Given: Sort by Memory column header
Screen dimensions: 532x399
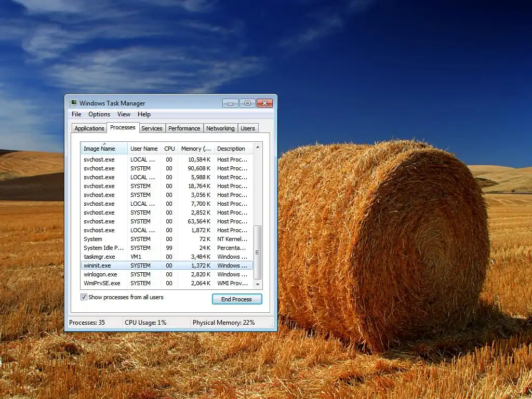Looking at the screenshot, I should click(x=196, y=149).
